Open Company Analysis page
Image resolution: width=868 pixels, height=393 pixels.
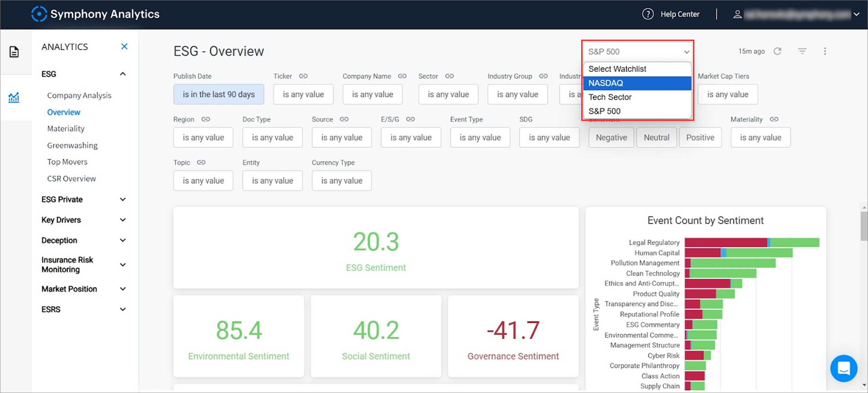coord(79,96)
